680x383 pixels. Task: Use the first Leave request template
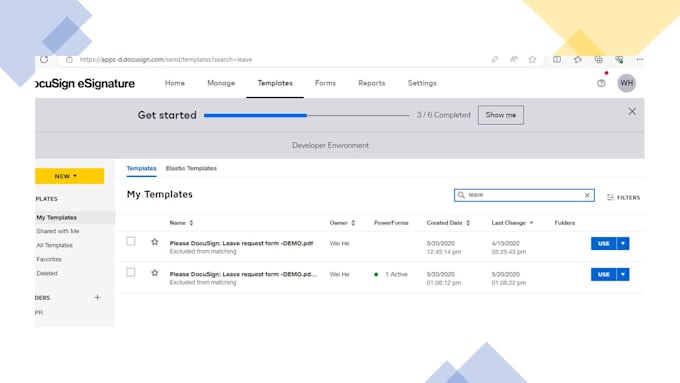[x=604, y=243]
